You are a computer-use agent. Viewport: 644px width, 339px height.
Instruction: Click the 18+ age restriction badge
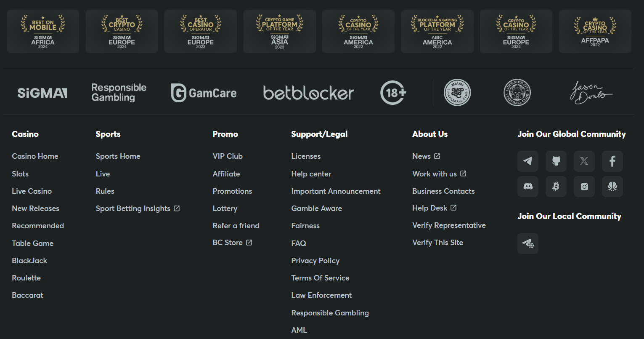(x=393, y=93)
